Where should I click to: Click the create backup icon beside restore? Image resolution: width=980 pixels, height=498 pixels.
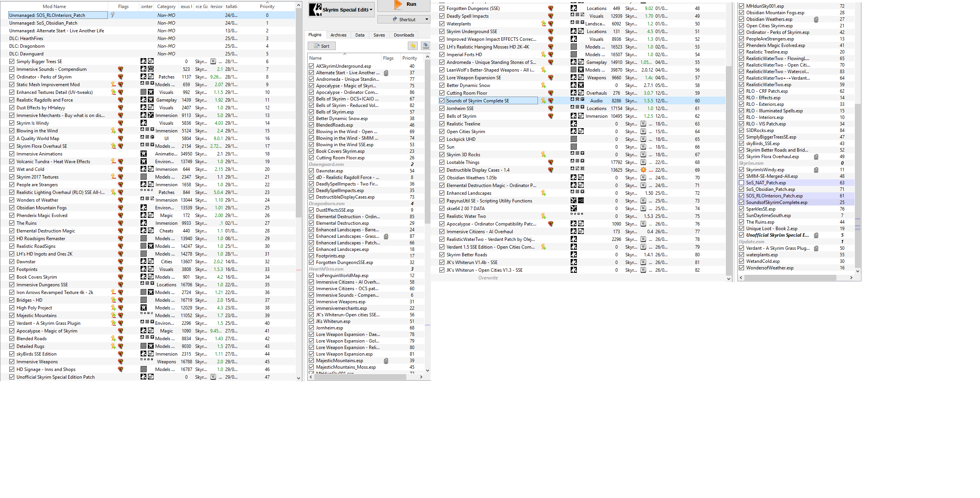click(x=426, y=46)
